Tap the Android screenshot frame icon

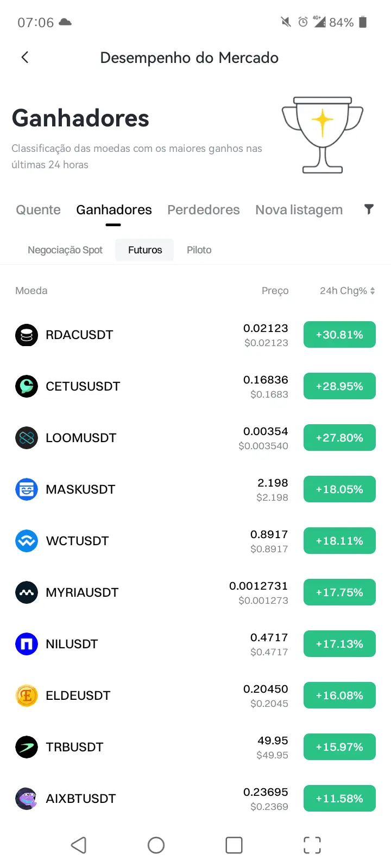(x=312, y=845)
